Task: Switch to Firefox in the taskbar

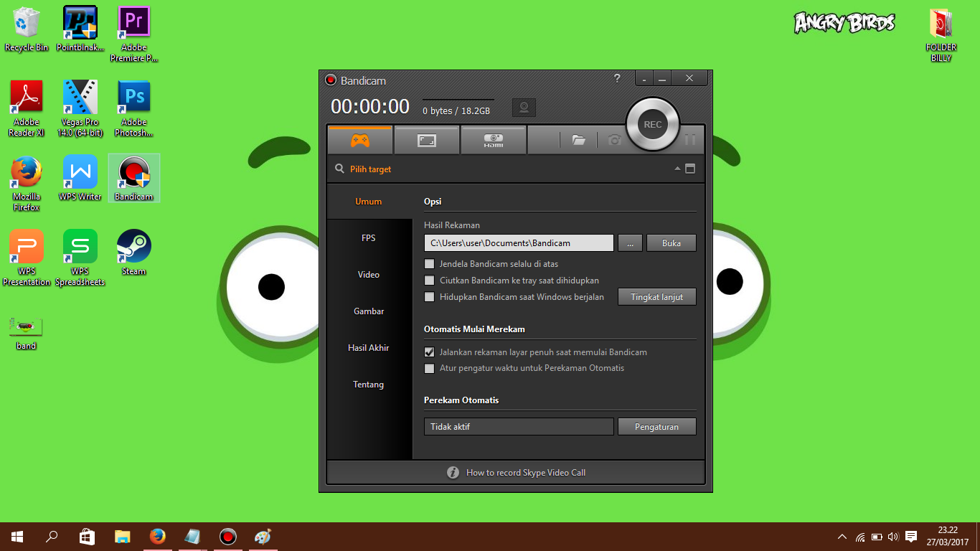Action: 157,537
